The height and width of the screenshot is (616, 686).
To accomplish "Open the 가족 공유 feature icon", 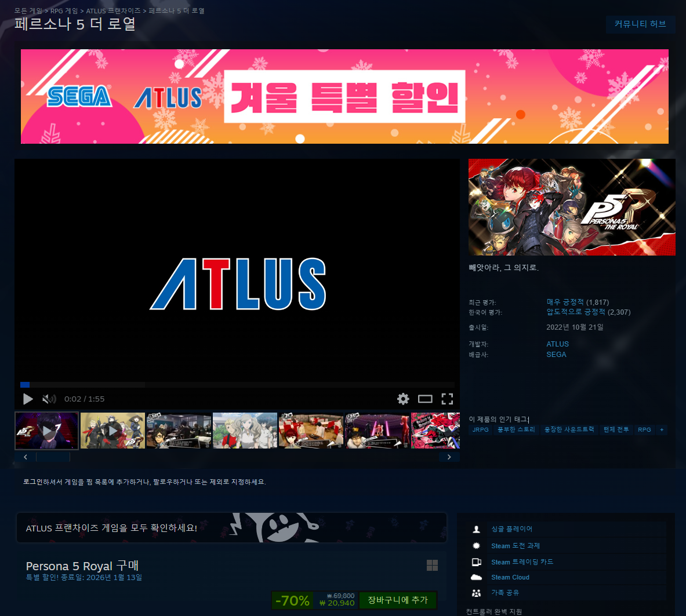I will [x=476, y=593].
